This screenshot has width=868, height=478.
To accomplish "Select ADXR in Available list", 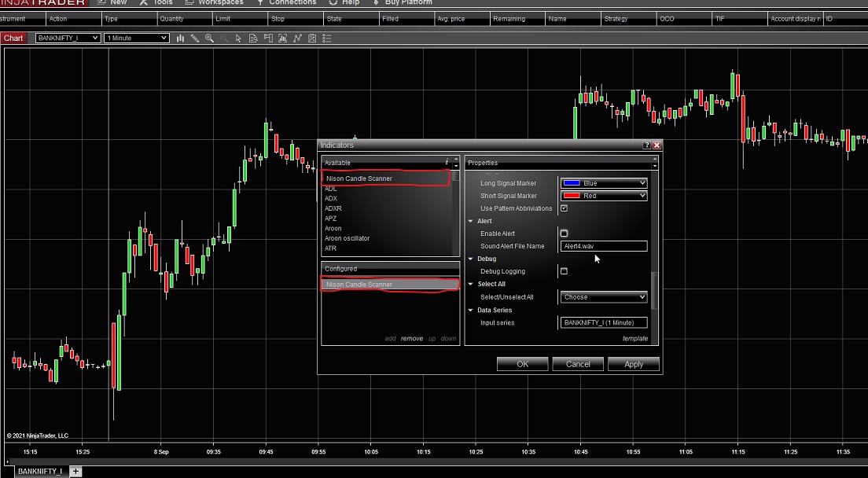I will point(333,208).
